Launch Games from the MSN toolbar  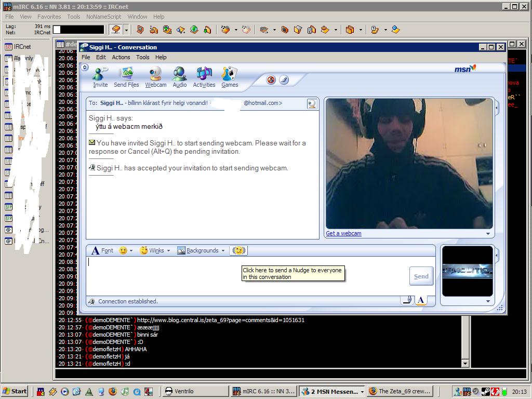[230, 78]
